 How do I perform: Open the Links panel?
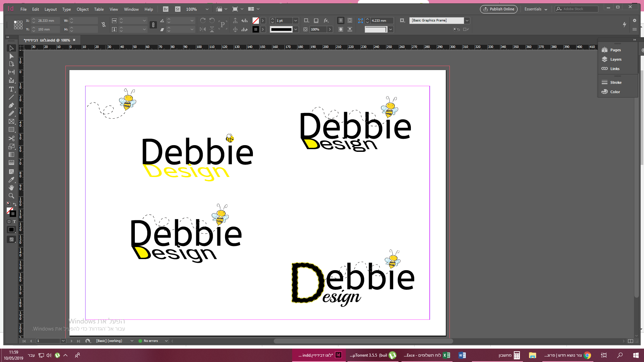pyautogui.click(x=614, y=69)
